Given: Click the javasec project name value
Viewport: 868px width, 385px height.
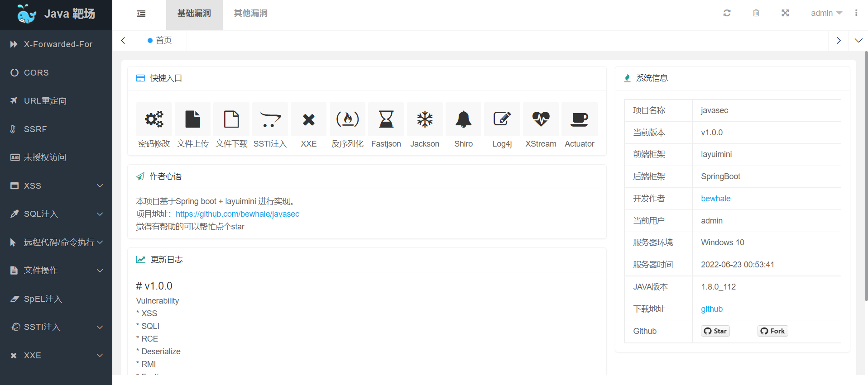Looking at the screenshot, I should pos(715,110).
